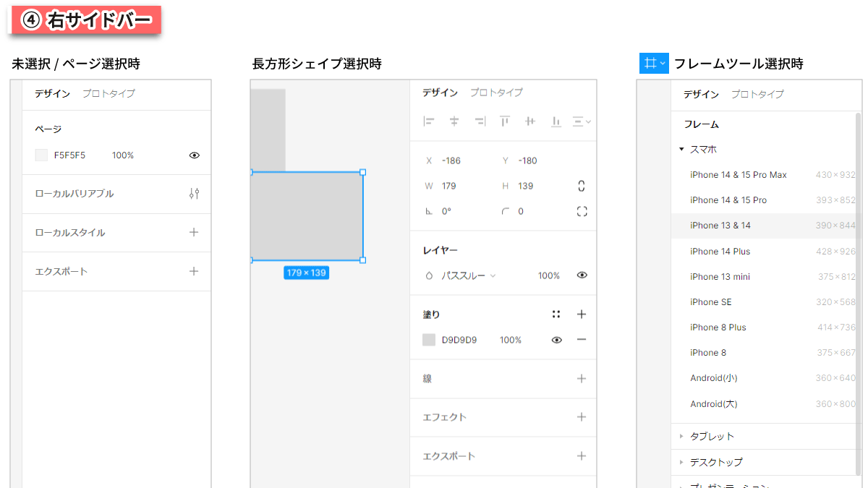The image size is (868, 488).
Task: Select iPhone 14 Plus frame preset
Action: point(763,251)
